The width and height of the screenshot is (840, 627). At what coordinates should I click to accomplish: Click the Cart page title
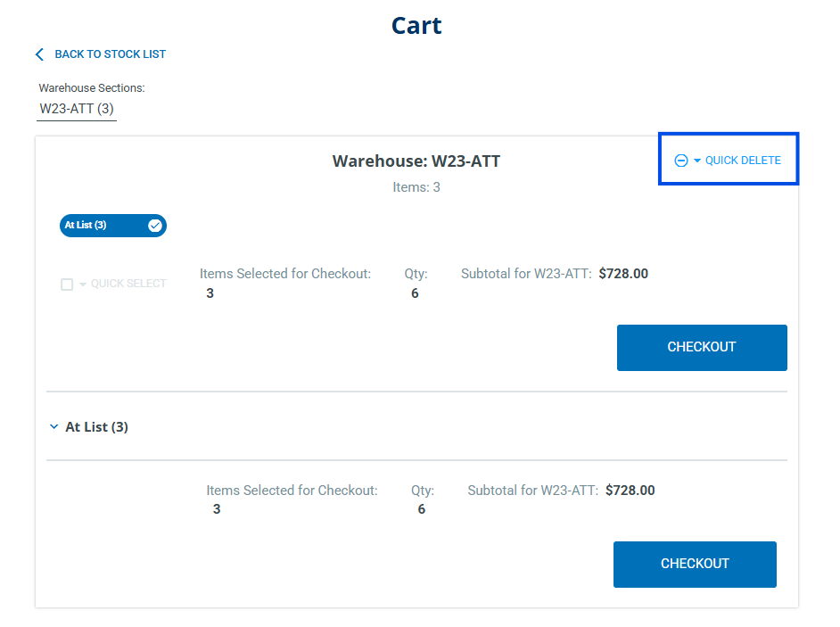(x=416, y=25)
